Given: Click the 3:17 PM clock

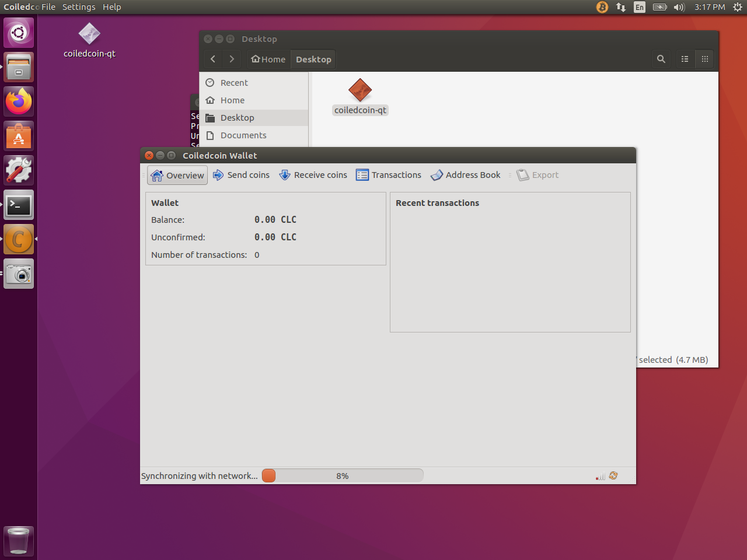Looking at the screenshot, I should (x=710, y=7).
